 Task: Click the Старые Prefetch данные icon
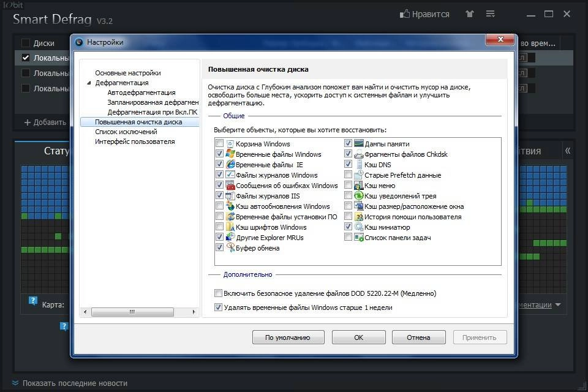point(359,175)
